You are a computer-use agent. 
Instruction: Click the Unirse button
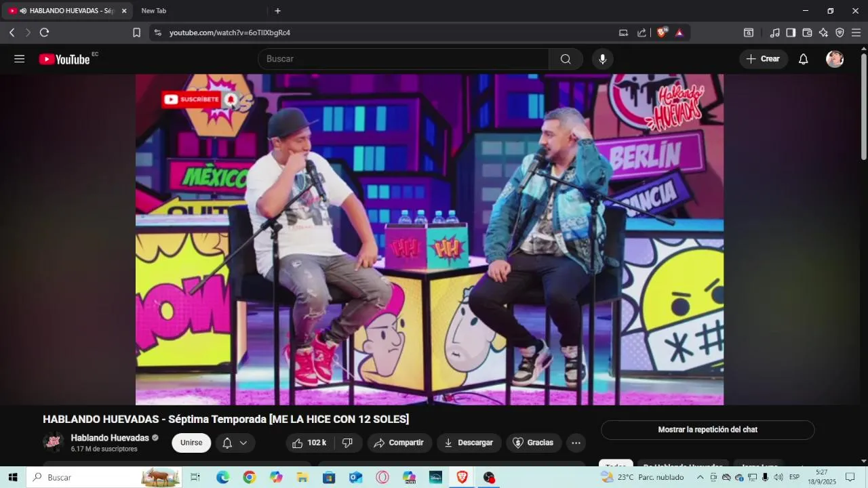coord(191,443)
